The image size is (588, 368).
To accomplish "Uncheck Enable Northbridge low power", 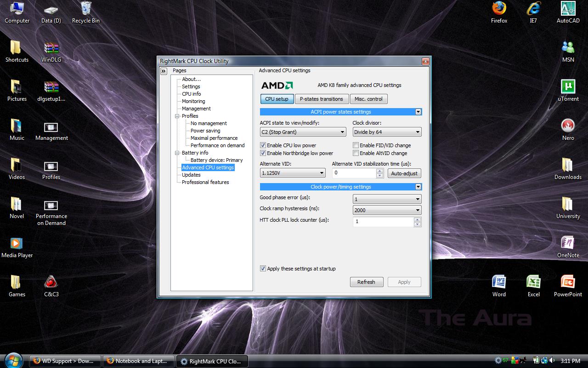I will click(263, 153).
